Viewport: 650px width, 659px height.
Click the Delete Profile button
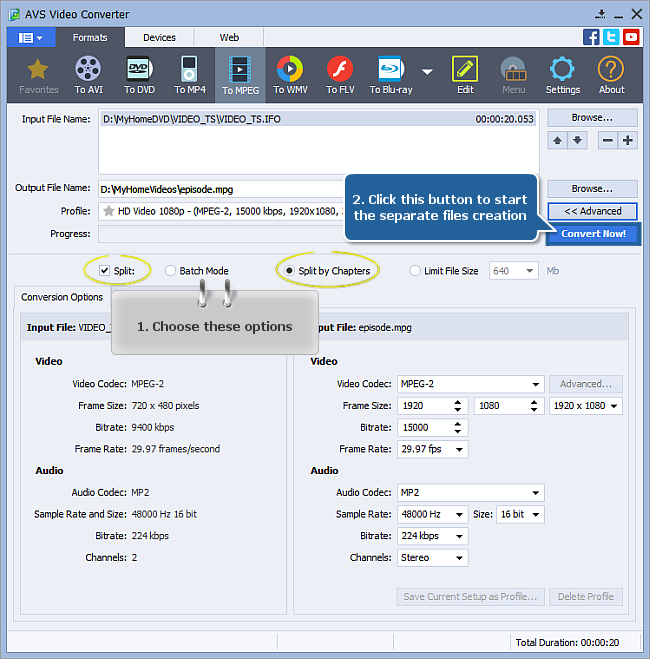point(586,597)
